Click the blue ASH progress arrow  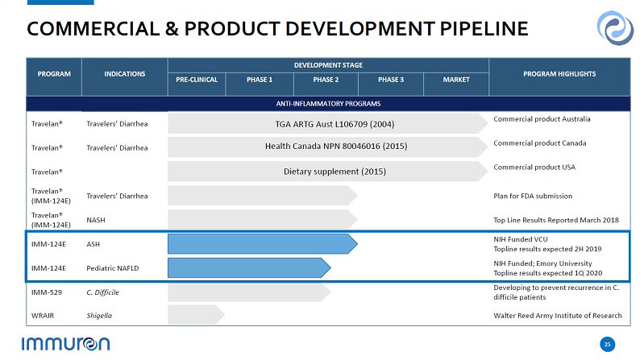tap(263, 244)
